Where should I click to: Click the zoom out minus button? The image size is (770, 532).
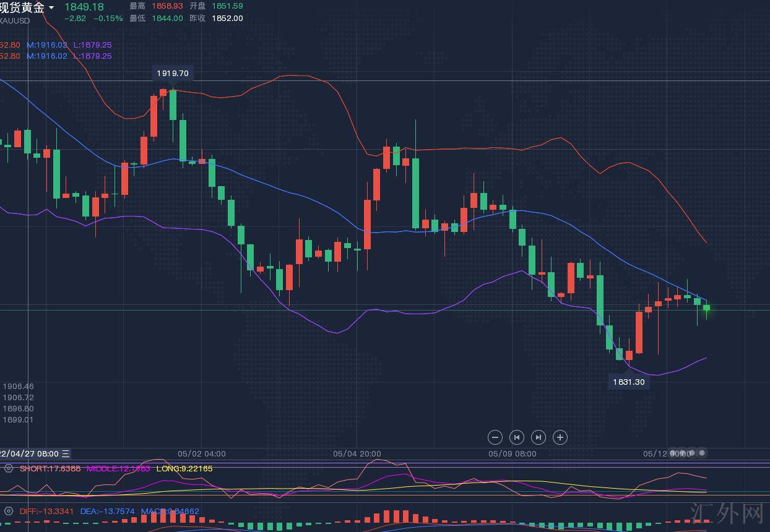click(495, 437)
